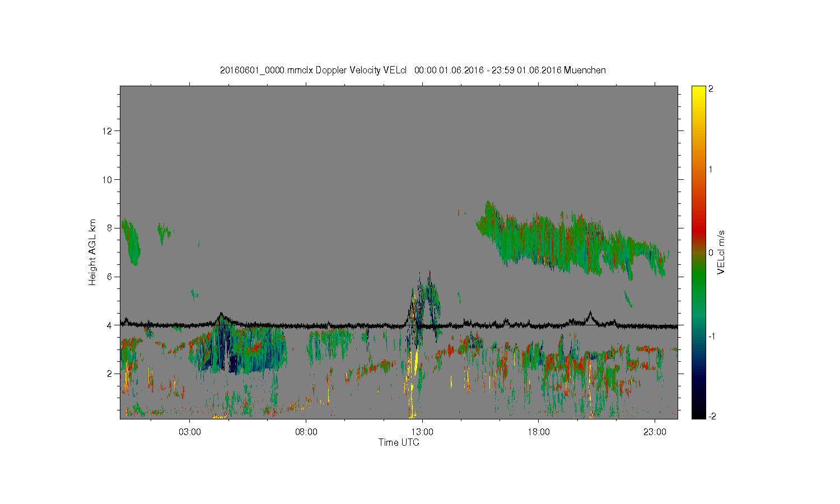The width and height of the screenshot is (840, 504).
Task: Click the 18:00 time tick label
Action: 539,432
